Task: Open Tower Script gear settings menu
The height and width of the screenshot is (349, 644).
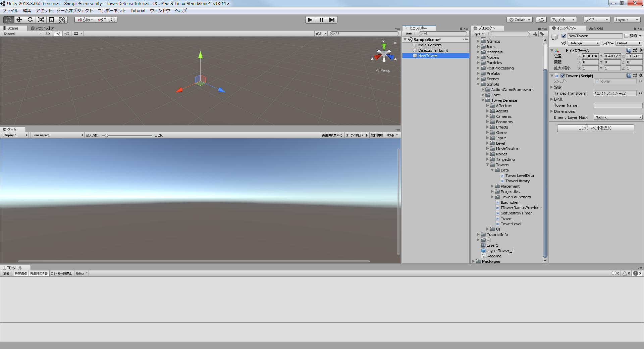Action: tap(641, 76)
